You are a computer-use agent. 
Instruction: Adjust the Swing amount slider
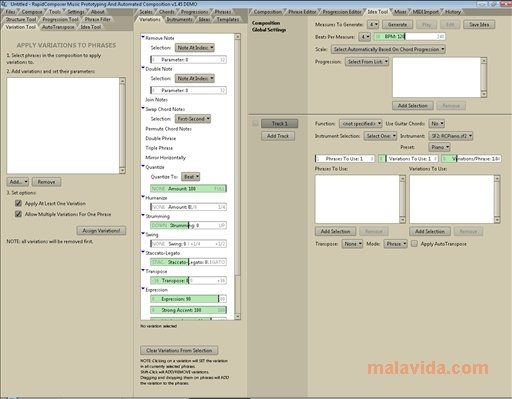188,244
